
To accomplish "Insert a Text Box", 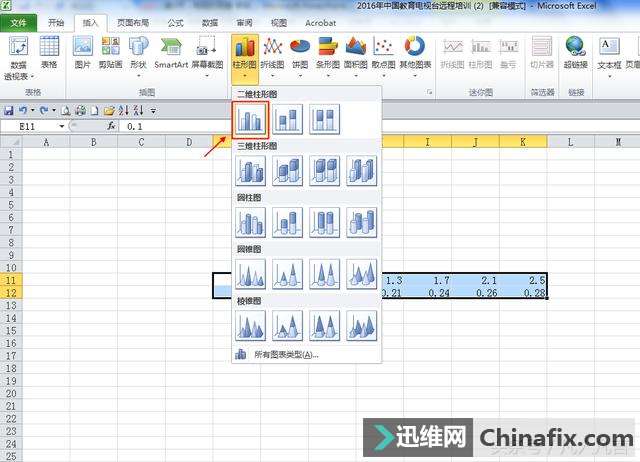I will coord(609,58).
